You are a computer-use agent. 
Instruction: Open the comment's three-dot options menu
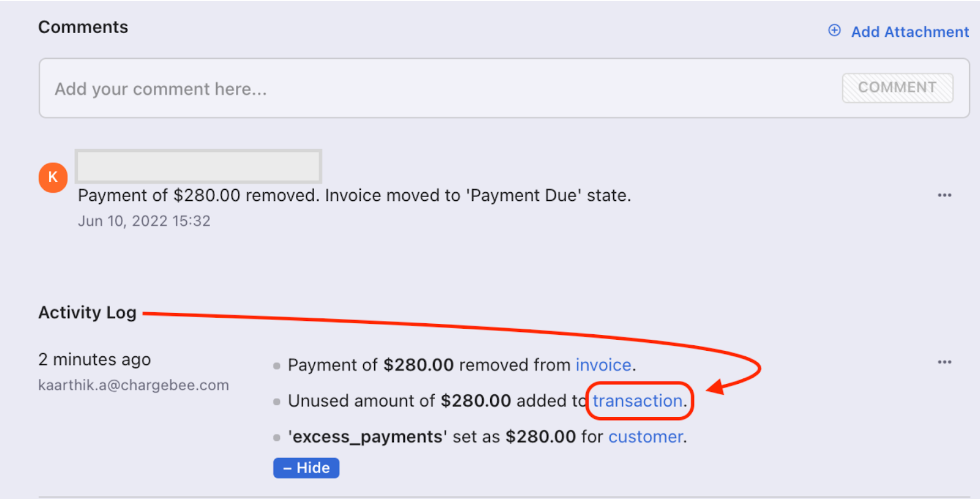944,195
